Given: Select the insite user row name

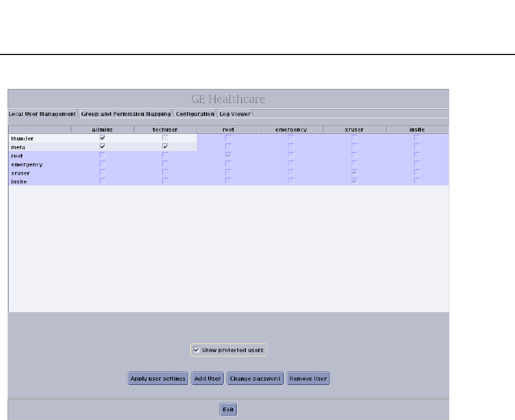Looking at the screenshot, I should 19,182.
